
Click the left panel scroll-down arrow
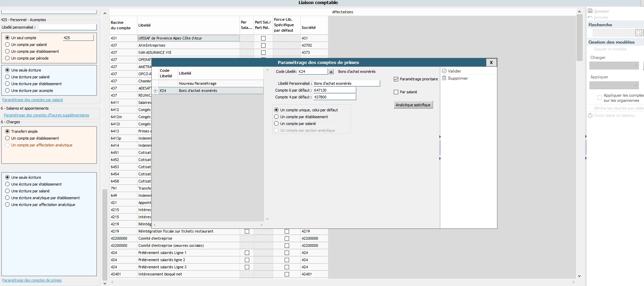[x=105, y=283]
